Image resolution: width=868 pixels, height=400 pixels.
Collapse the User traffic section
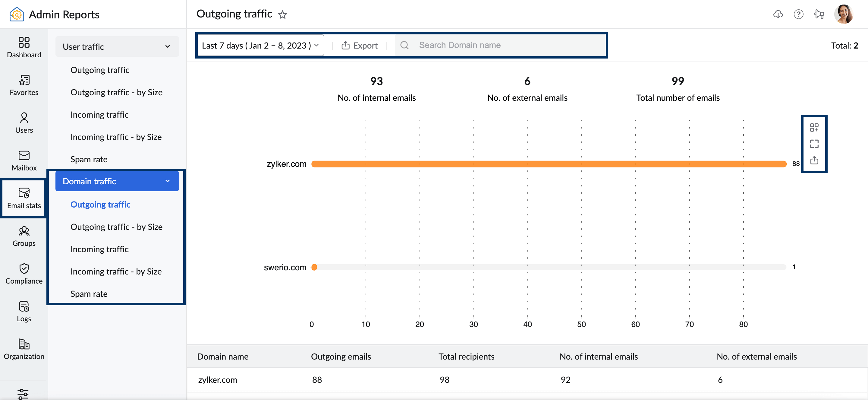point(117,46)
